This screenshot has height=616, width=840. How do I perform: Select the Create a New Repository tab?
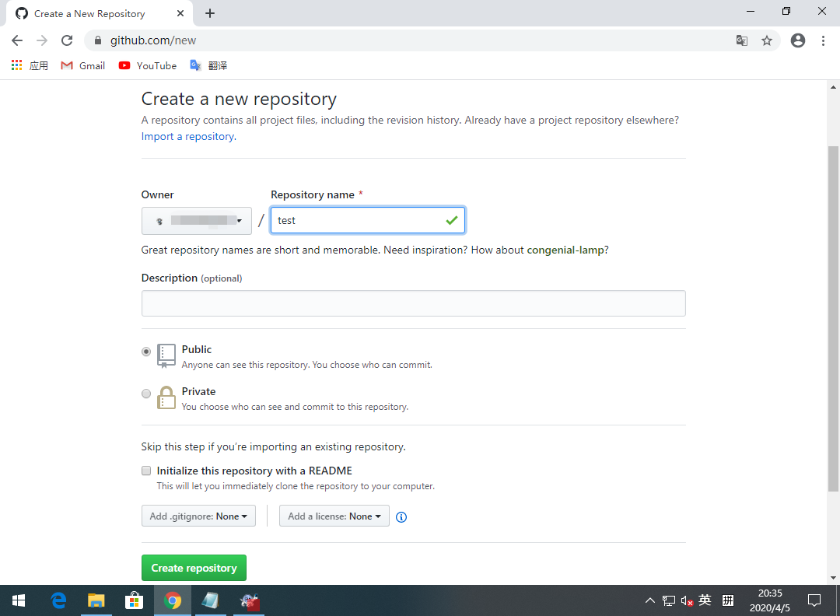click(x=100, y=13)
